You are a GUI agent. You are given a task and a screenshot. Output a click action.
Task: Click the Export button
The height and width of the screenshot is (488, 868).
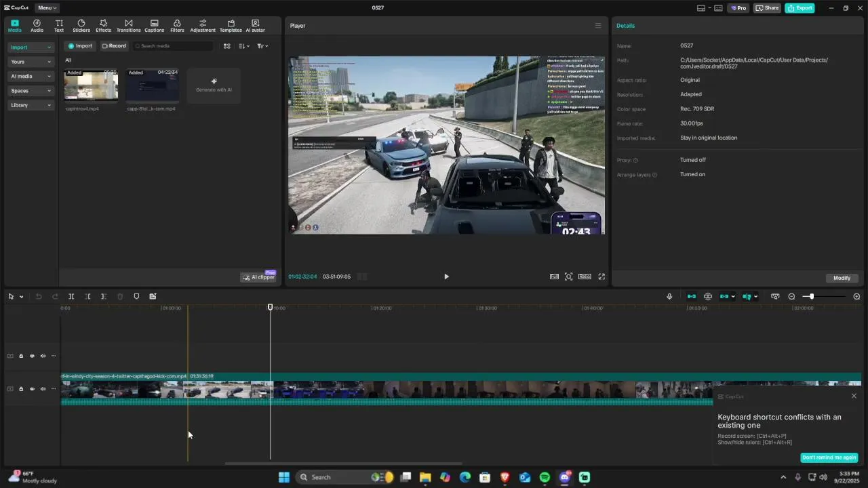(x=800, y=8)
